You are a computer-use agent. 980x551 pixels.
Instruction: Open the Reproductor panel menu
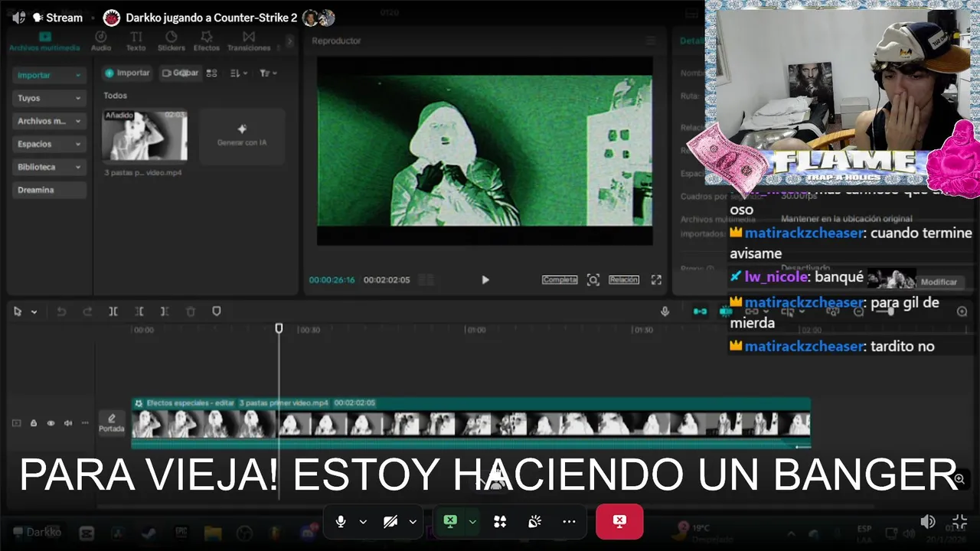pos(651,41)
